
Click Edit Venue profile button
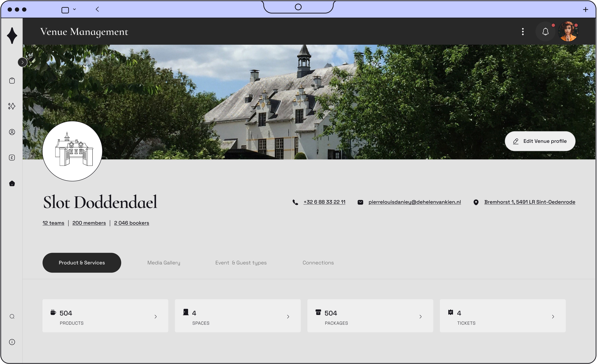(540, 141)
